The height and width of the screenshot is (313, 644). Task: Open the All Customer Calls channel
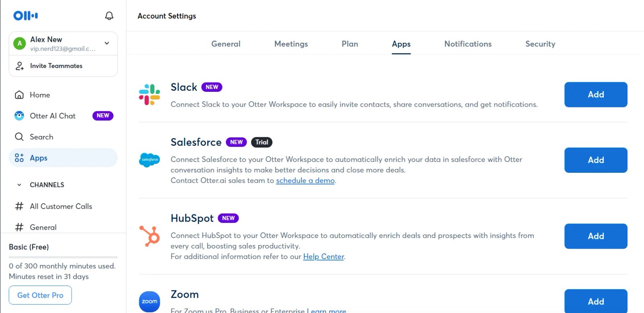[61, 206]
